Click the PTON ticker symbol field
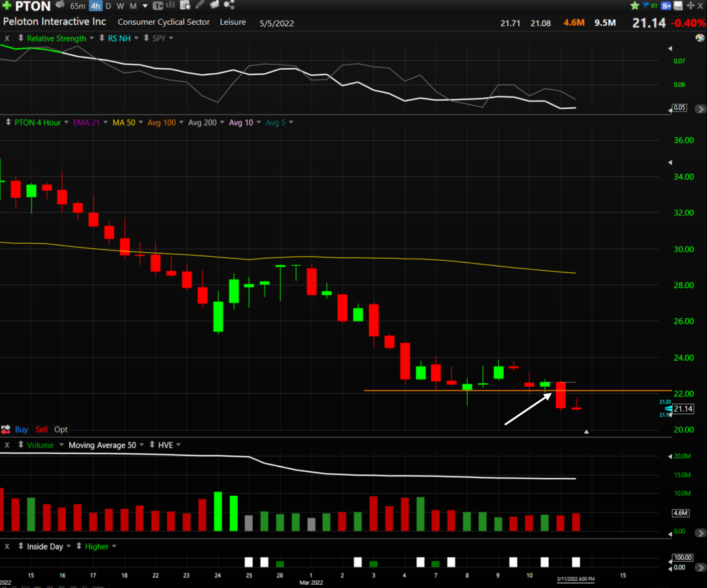 pyautogui.click(x=33, y=6)
